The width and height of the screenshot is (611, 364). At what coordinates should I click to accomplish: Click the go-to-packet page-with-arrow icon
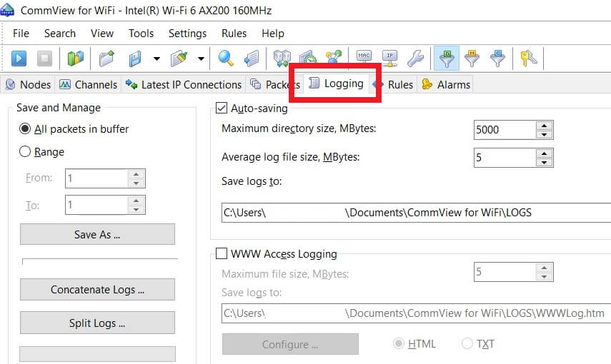pyautogui.click(x=252, y=59)
